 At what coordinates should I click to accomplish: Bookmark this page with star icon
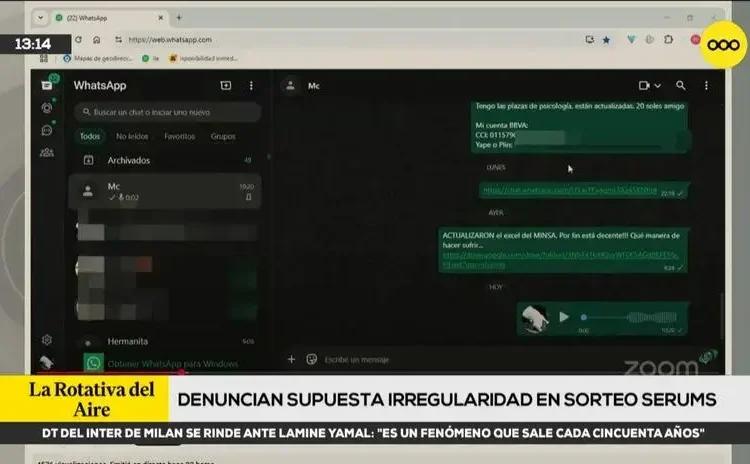607,40
